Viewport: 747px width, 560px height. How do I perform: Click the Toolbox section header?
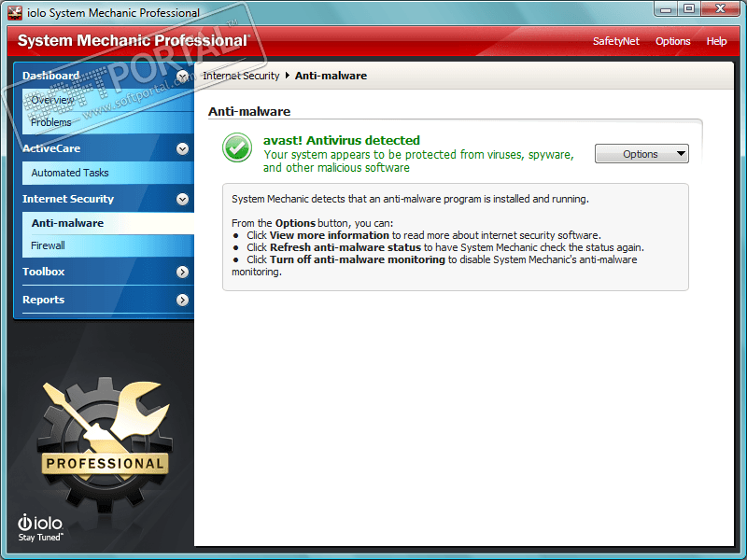tap(43, 272)
